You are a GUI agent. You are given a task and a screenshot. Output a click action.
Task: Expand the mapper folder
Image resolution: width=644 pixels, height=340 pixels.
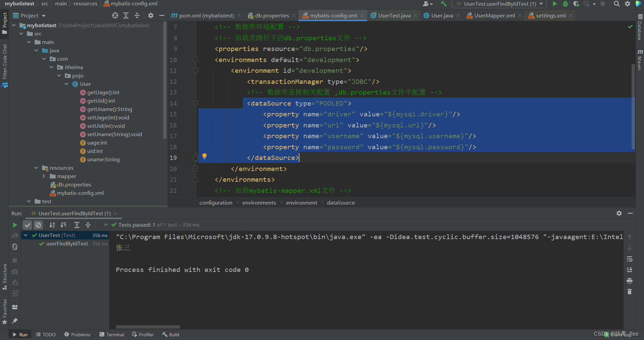click(x=44, y=176)
